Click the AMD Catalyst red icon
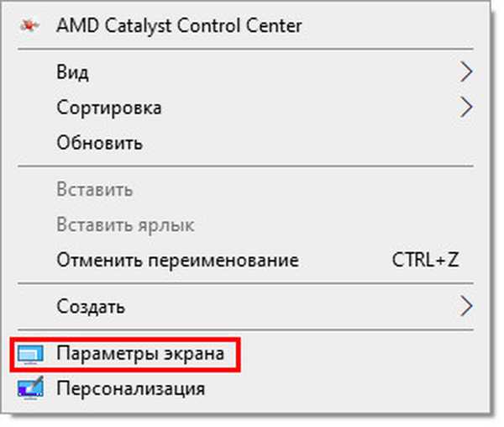 pyautogui.click(x=28, y=26)
